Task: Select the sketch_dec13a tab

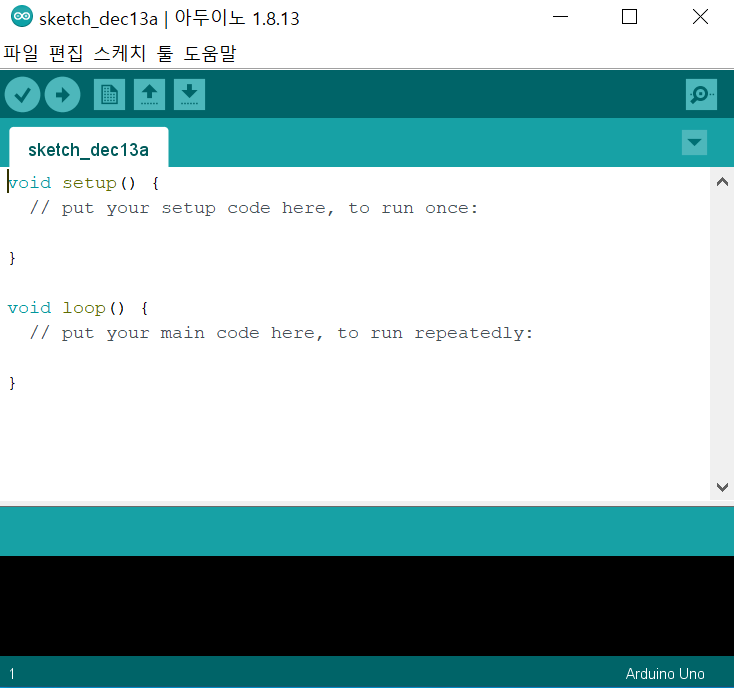Action: [88, 147]
